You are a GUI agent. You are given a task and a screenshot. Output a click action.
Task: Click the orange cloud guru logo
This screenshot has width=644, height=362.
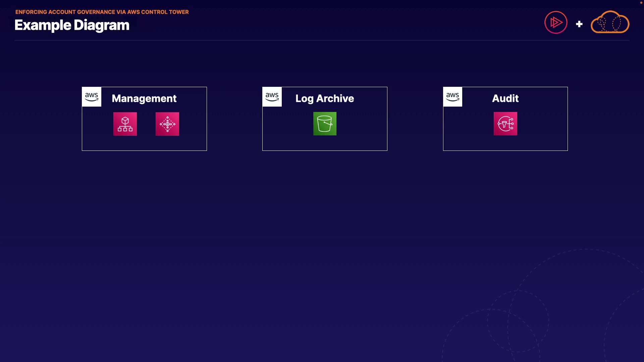coord(610,22)
